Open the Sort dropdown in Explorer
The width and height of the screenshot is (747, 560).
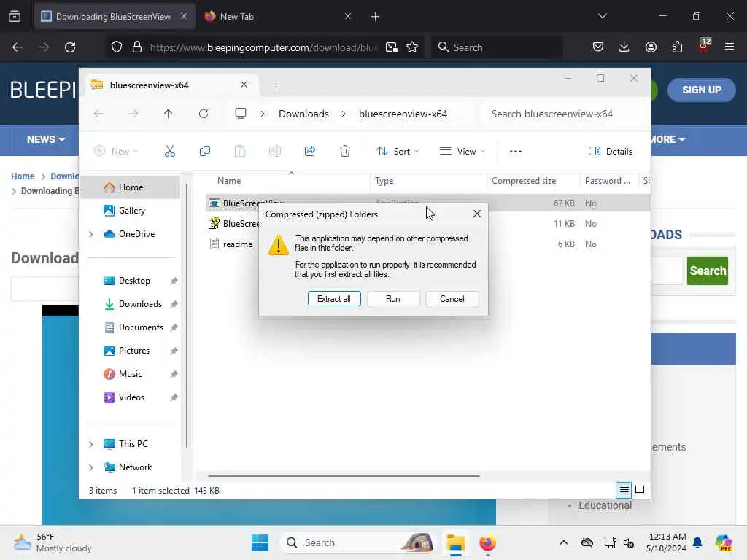pyautogui.click(x=398, y=152)
